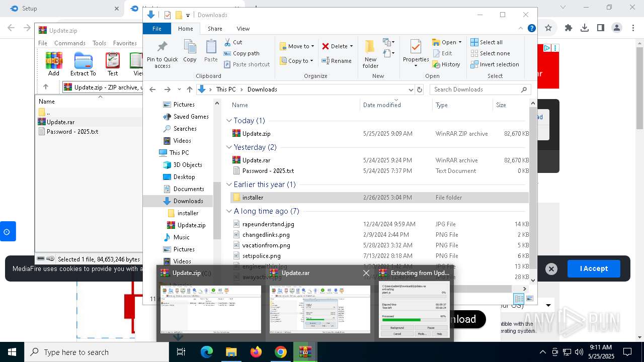Open the address bar history dropdown
Screen dimensions: 644x362
(x=411, y=89)
